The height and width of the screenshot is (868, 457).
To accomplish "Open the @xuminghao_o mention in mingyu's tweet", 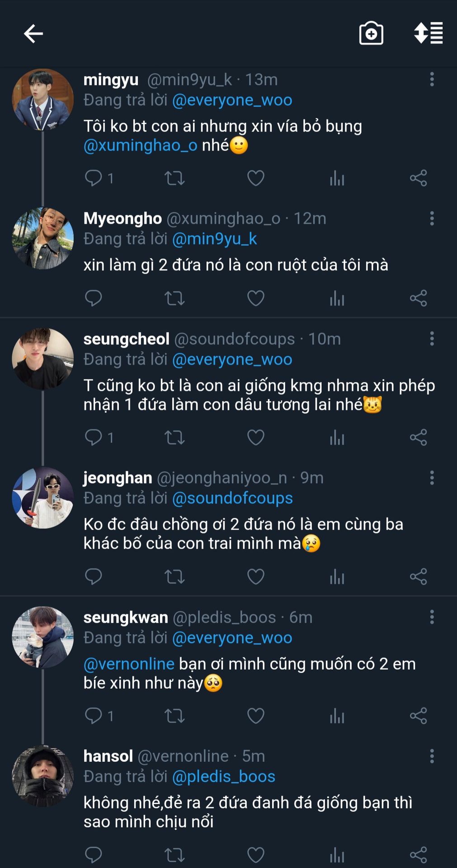I will 141,146.
